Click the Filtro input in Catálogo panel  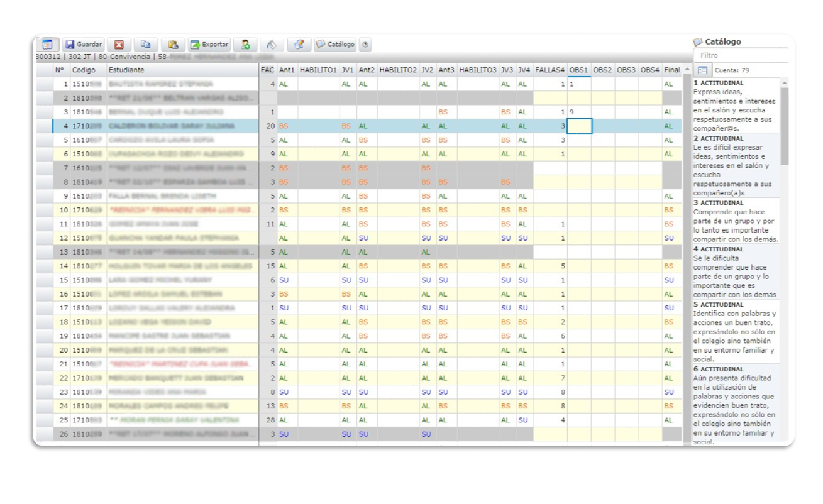click(x=741, y=55)
